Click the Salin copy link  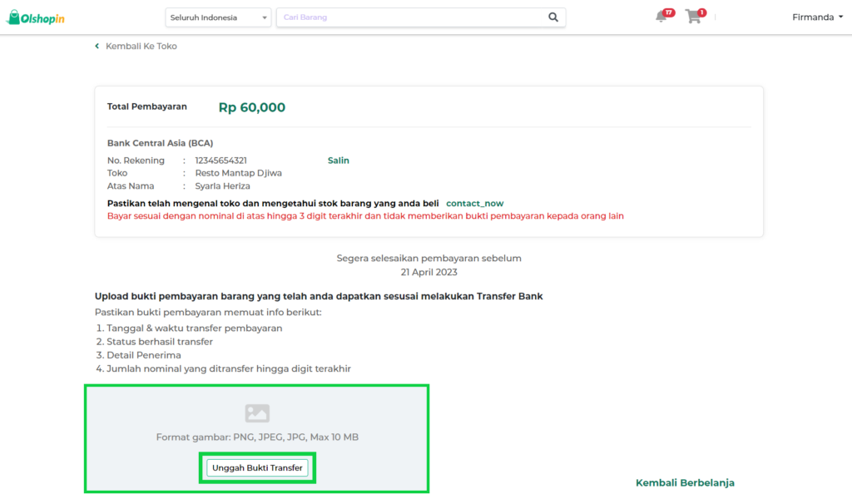(x=338, y=160)
